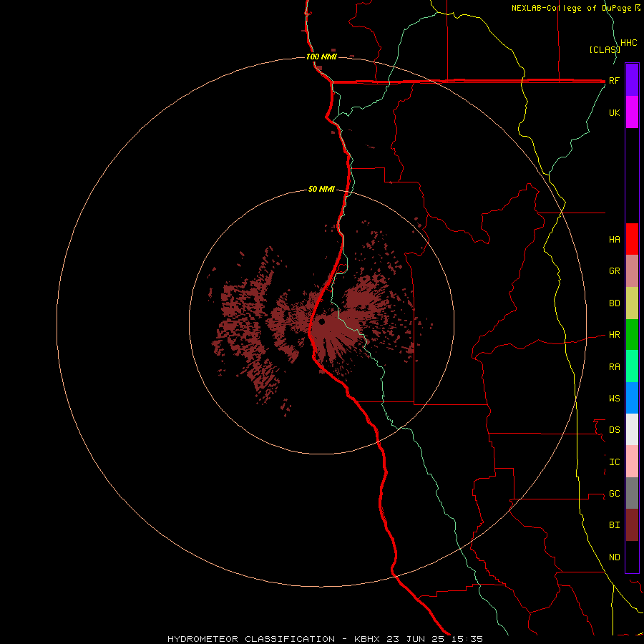
Task: Click the RA light-green legend swatch
Action: [x=632, y=366]
